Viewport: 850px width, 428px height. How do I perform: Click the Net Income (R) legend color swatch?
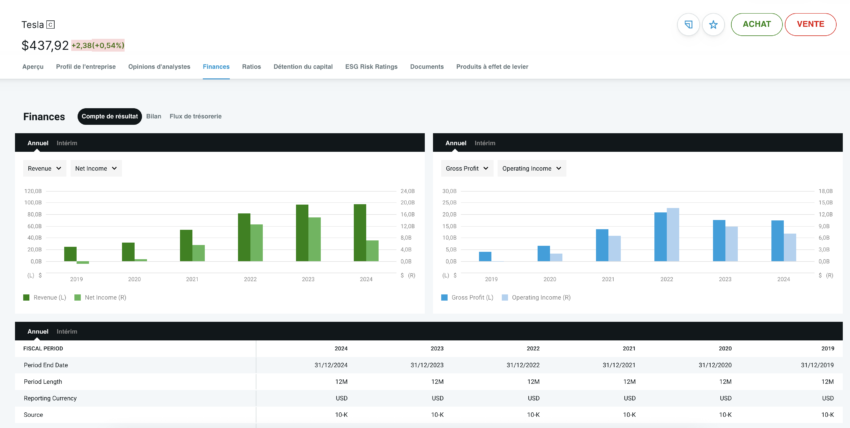(78, 297)
